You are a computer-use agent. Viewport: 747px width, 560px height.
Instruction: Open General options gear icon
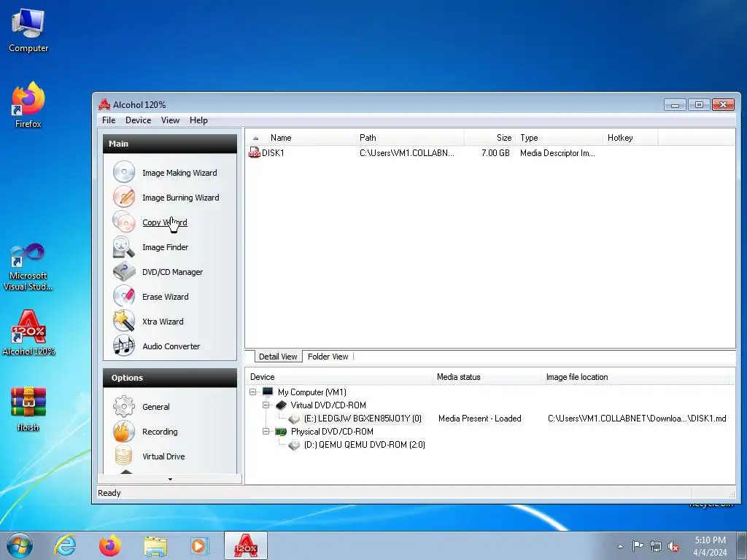(x=124, y=407)
